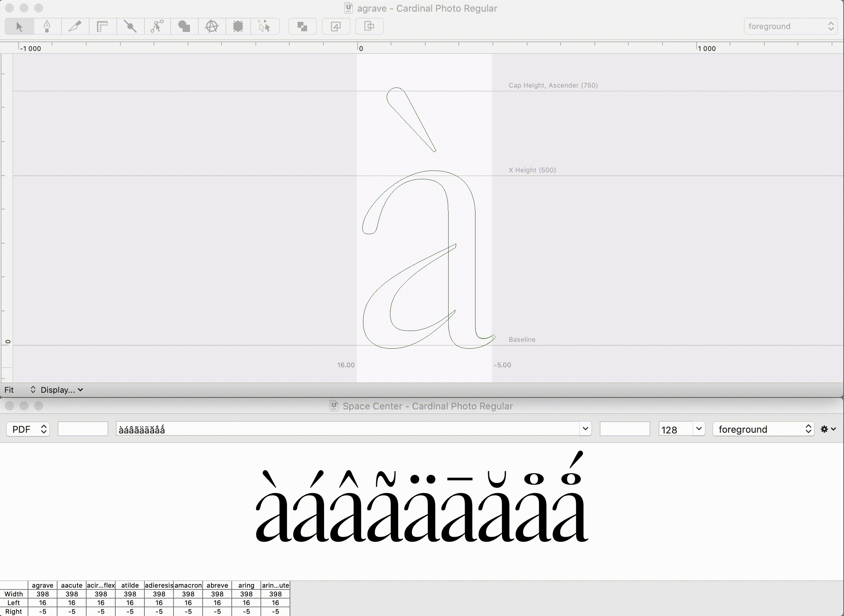Click the aring glyph column header

click(246, 585)
